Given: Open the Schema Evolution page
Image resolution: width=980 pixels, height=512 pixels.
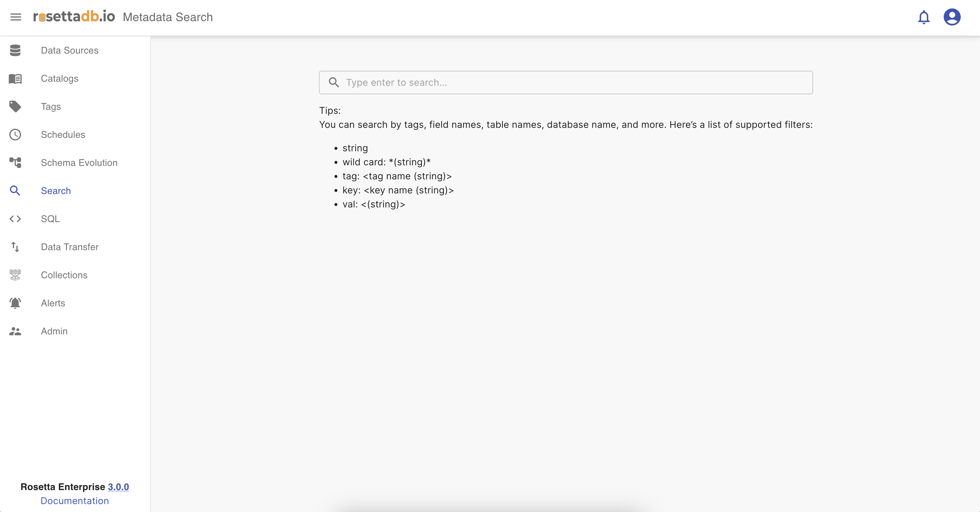Looking at the screenshot, I should tap(79, 163).
